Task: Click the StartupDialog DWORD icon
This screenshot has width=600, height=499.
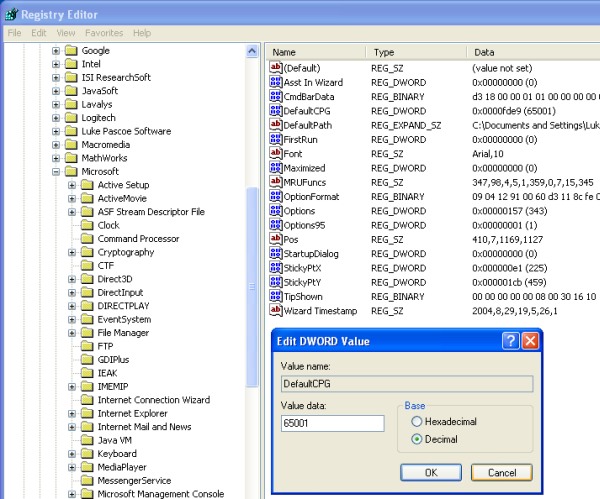Action: [x=276, y=253]
